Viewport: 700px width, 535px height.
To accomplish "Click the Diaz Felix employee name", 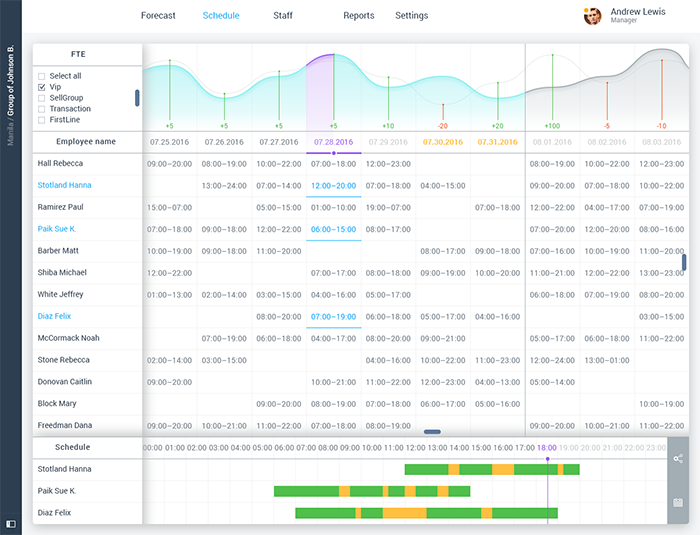I will tap(54, 316).
